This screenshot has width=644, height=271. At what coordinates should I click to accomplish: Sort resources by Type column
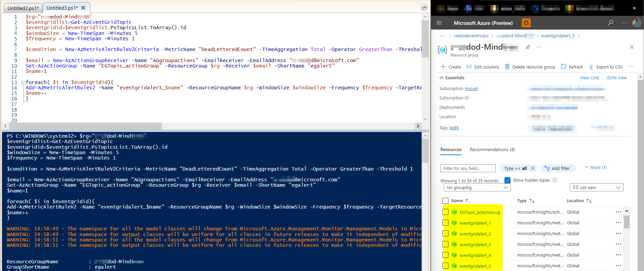(526, 200)
